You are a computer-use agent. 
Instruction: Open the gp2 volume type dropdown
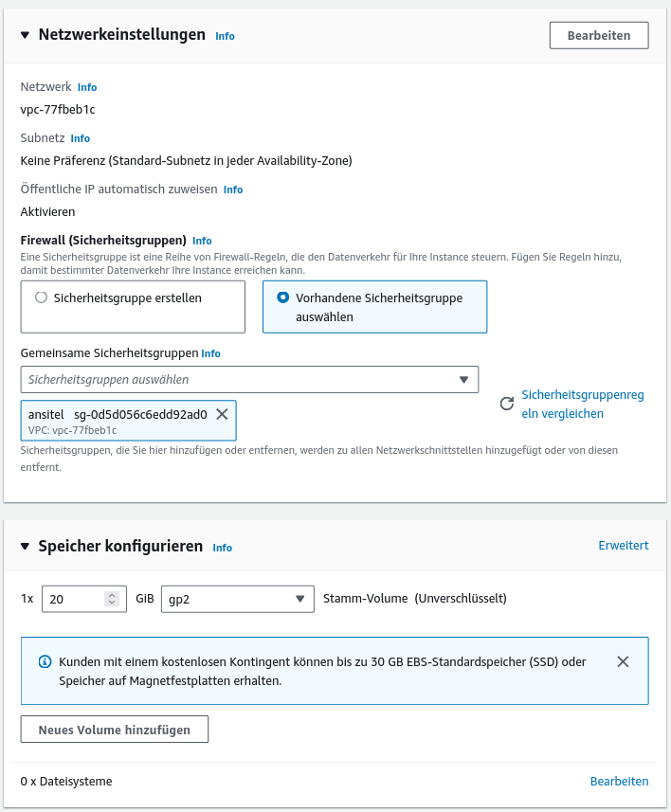tap(237, 599)
